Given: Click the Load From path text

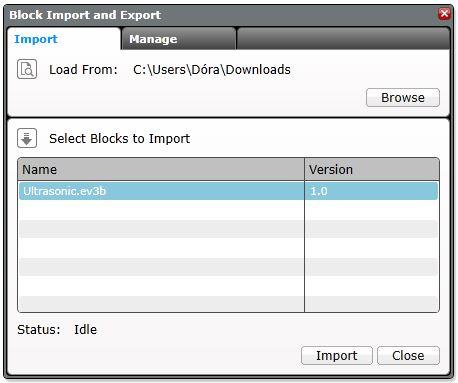Looking at the screenshot, I should [x=212, y=70].
